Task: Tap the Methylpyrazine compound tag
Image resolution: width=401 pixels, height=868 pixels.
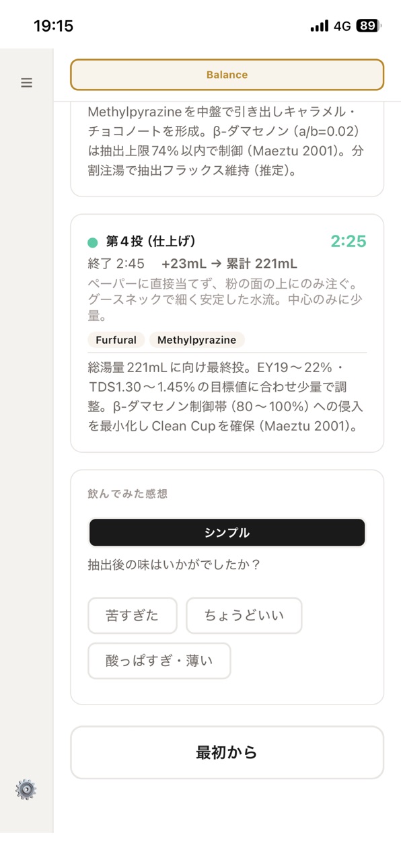Action: [x=196, y=340]
